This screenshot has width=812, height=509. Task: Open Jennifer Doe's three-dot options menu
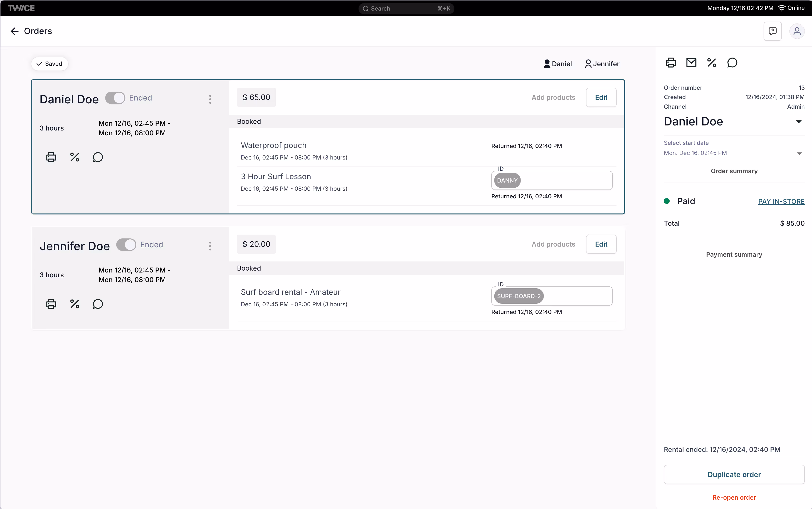click(210, 246)
